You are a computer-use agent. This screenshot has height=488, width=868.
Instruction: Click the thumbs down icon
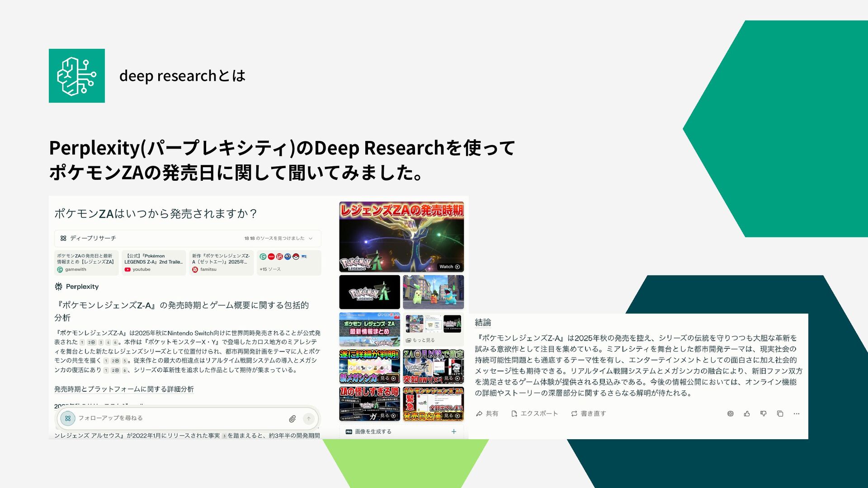[x=763, y=413]
